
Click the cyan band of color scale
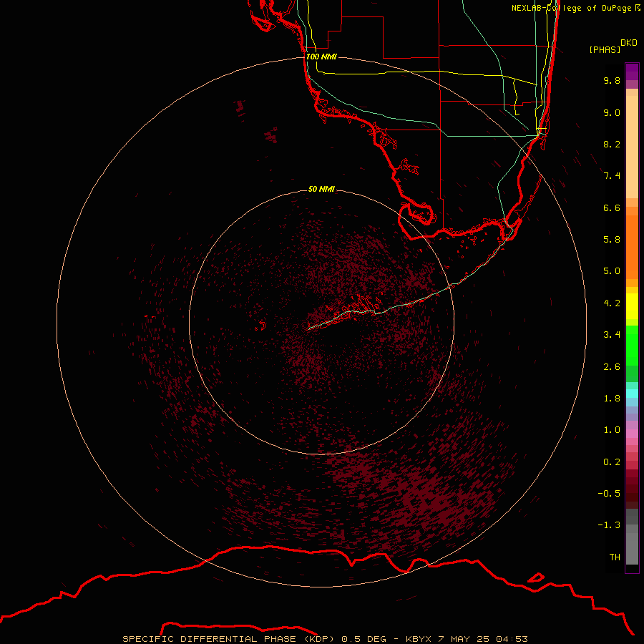pos(632,394)
